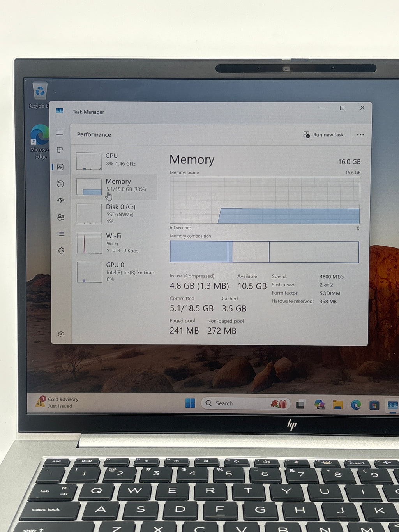Screen dimensions: 399x532
Task: Open the Cold advisory weather widget
Action: tap(57, 402)
